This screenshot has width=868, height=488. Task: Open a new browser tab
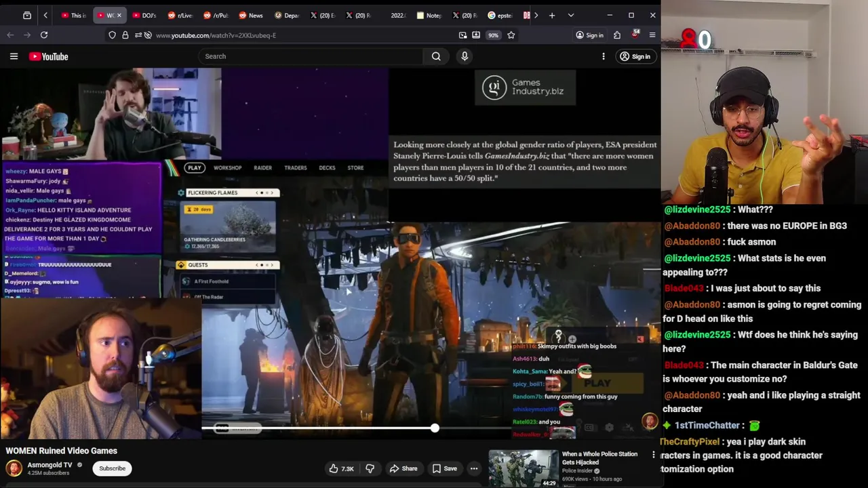click(552, 15)
